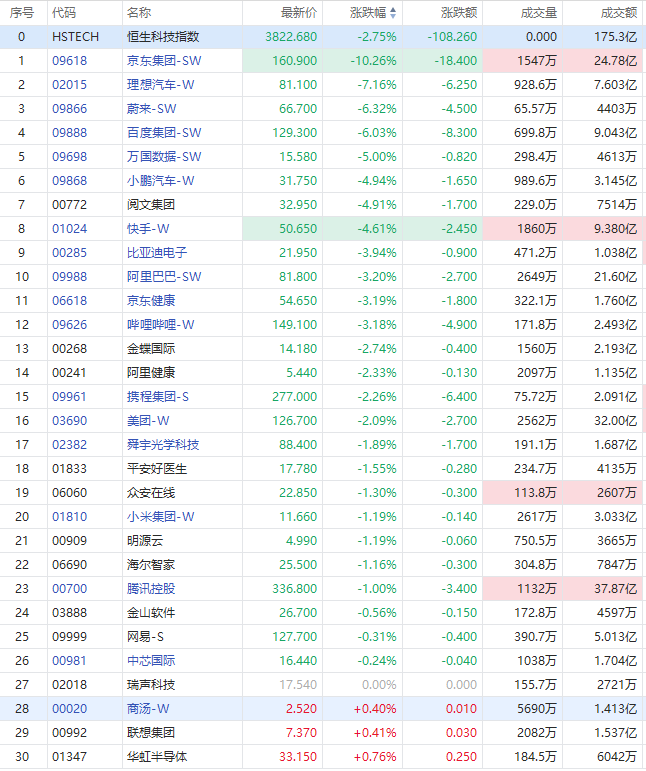The height and width of the screenshot is (771, 646).
Task: Click price 336.800 for 腾讯控股
Action: pyautogui.click(x=295, y=589)
